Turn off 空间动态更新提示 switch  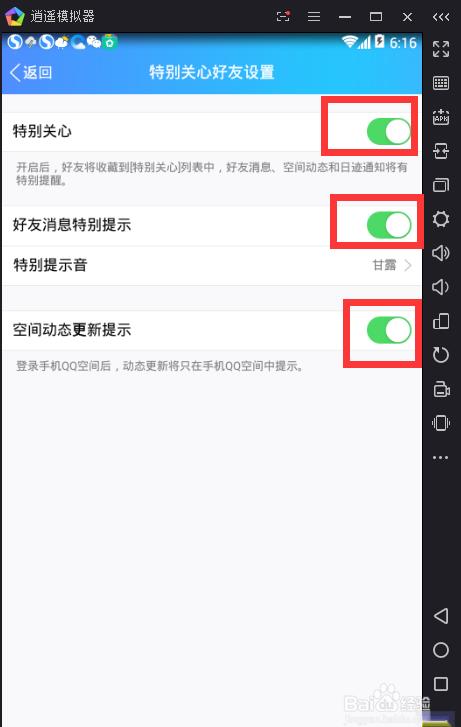pyautogui.click(x=389, y=330)
